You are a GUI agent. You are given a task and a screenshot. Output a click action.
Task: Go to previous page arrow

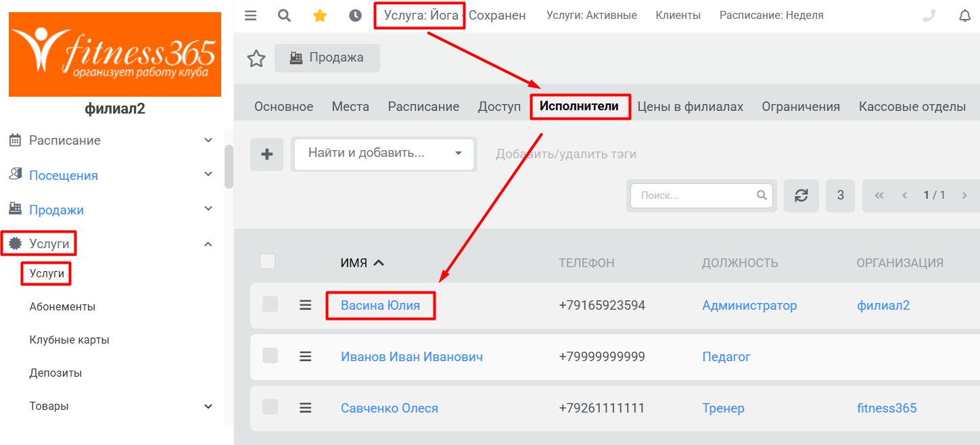[x=905, y=195]
